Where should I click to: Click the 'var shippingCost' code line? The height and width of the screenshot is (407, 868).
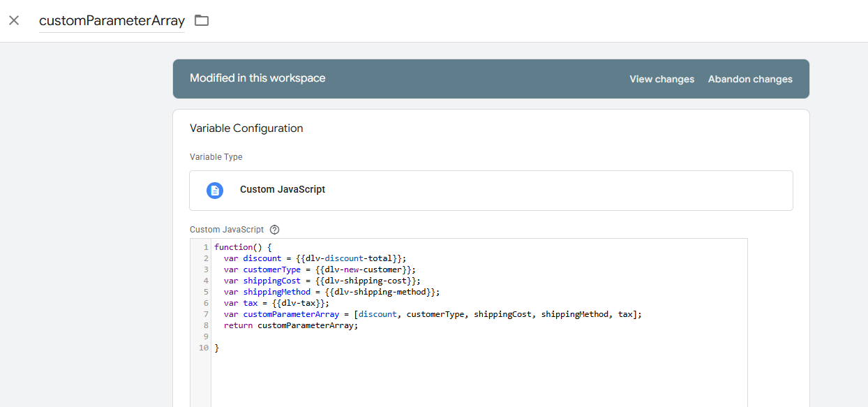(x=322, y=281)
